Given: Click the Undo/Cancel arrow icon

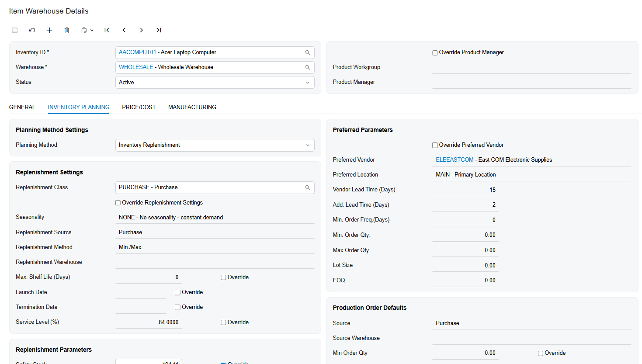Looking at the screenshot, I should (32, 30).
